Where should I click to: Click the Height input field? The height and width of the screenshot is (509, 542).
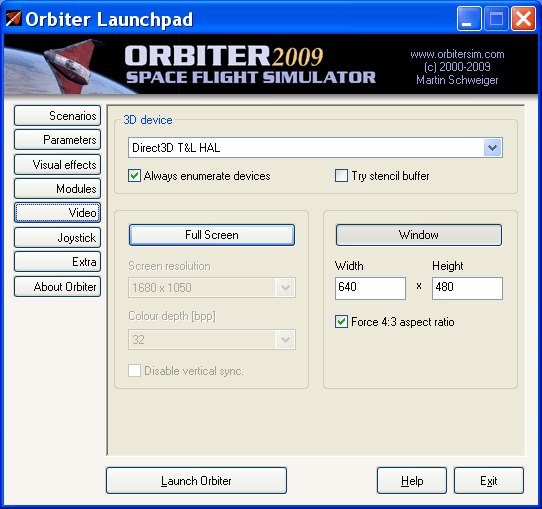pyautogui.click(x=467, y=288)
